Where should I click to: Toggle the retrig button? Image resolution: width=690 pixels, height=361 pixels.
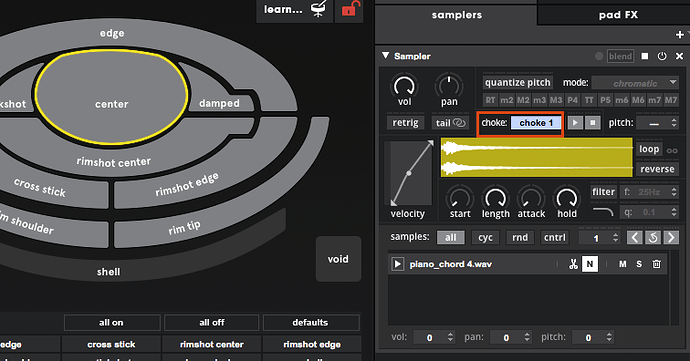coord(405,122)
